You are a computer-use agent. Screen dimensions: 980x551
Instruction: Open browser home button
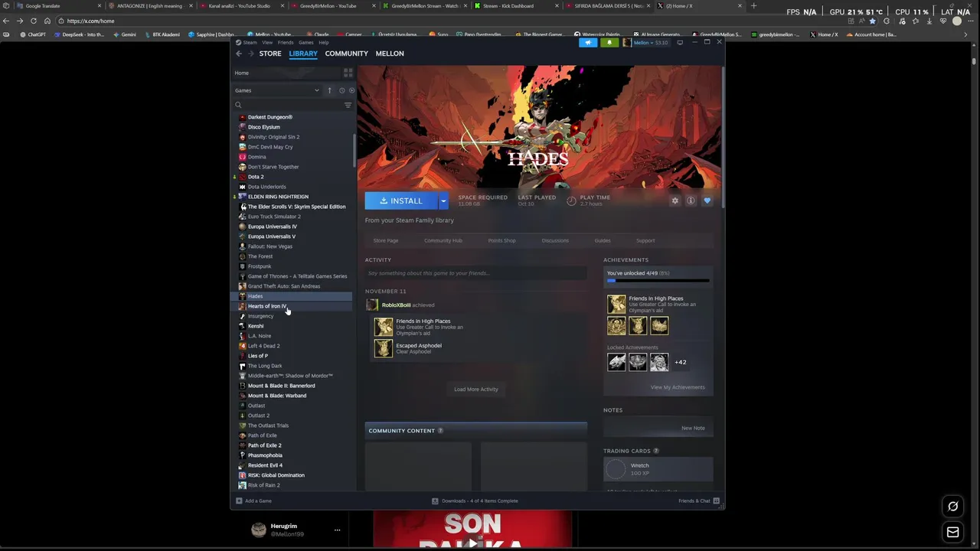[x=47, y=21]
